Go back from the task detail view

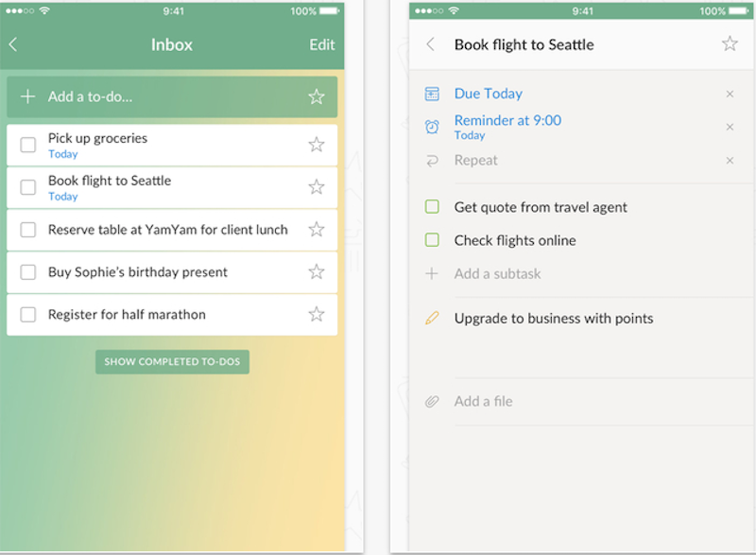coord(431,44)
